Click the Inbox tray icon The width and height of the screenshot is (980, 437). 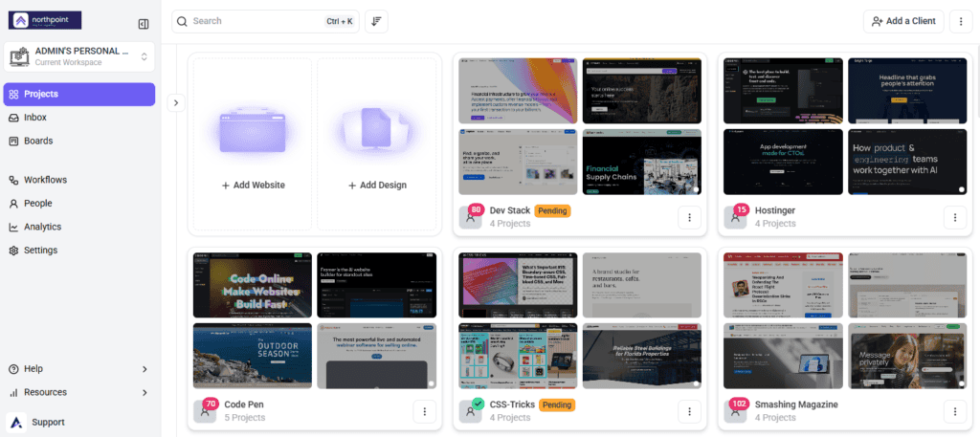(x=13, y=118)
